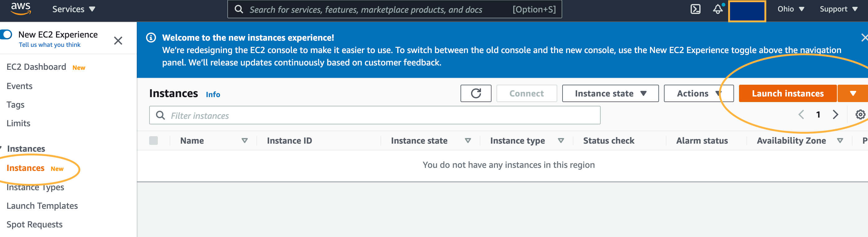Open Limits in sidebar

point(19,123)
